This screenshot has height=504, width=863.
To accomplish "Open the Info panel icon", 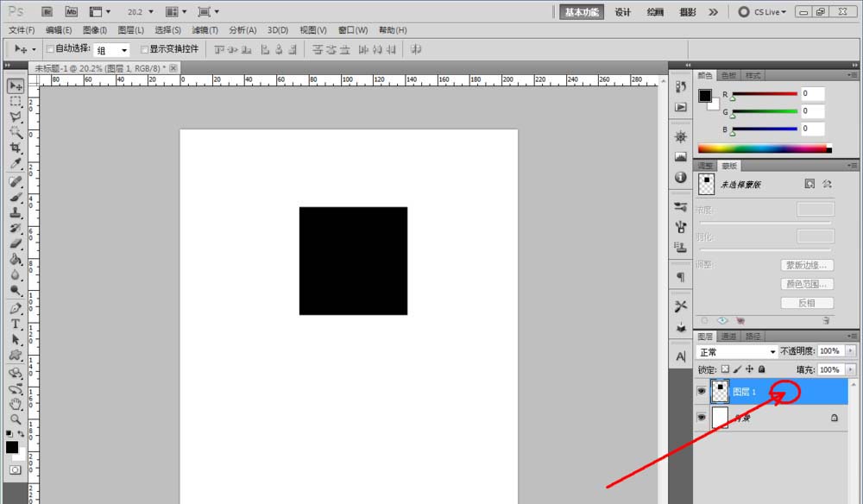I will [681, 177].
